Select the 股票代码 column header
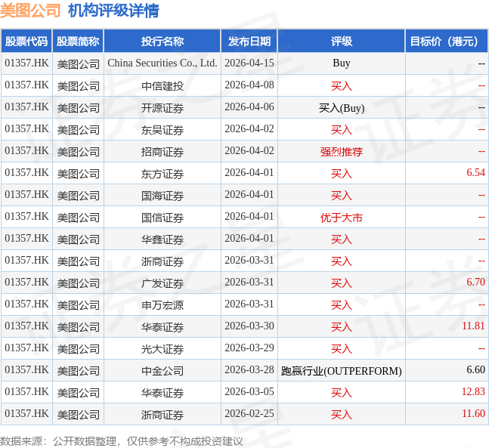The height and width of the screenshot is (448, 489). 26,41
